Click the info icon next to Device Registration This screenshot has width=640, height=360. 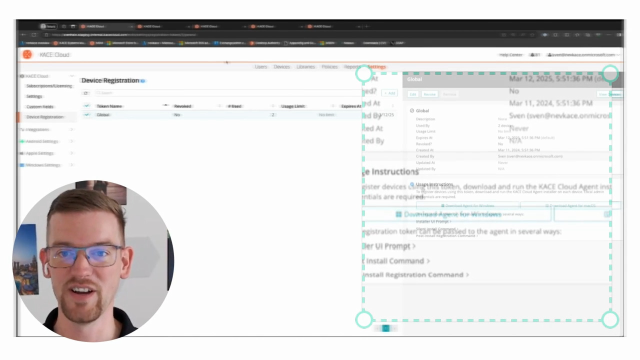(143, 81)
